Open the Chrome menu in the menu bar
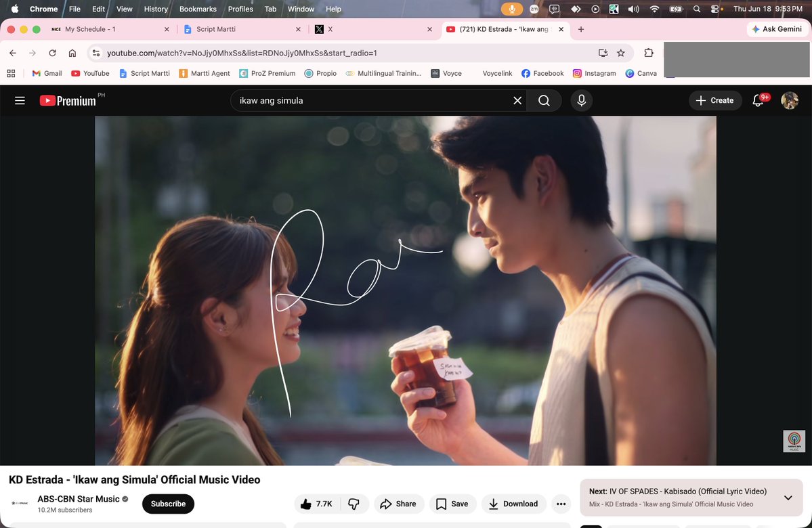812x528 pixels. (43, 9)
